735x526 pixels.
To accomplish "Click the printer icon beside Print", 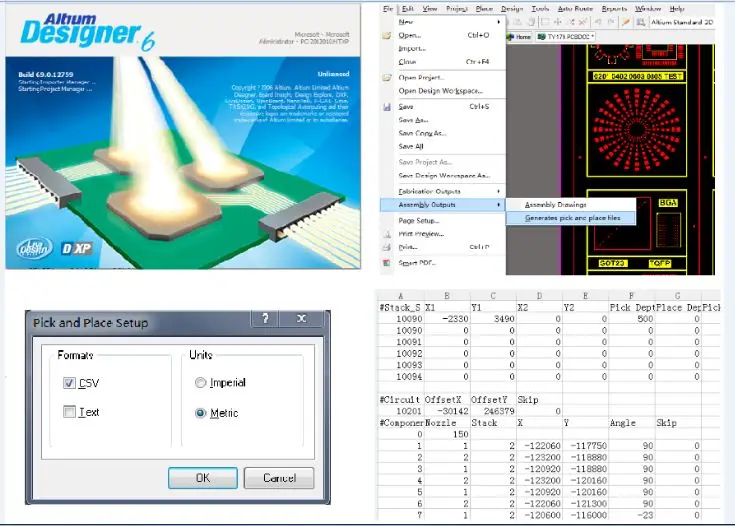I will [387, 247].
